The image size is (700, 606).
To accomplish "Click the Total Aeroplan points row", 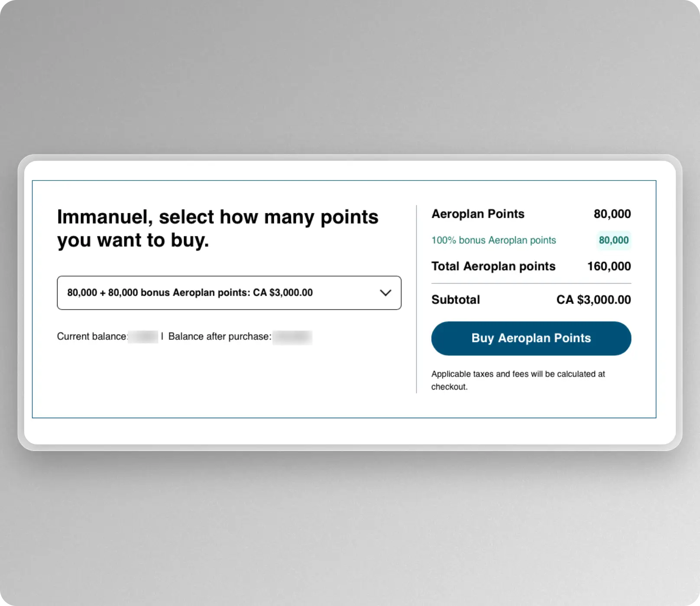I will point(493,266).
